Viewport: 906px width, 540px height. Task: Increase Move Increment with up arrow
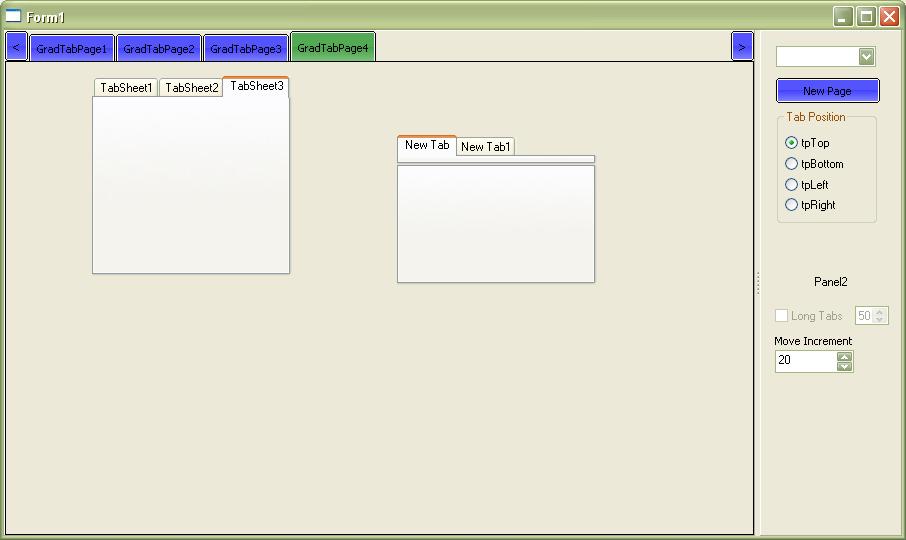[845, 356]
